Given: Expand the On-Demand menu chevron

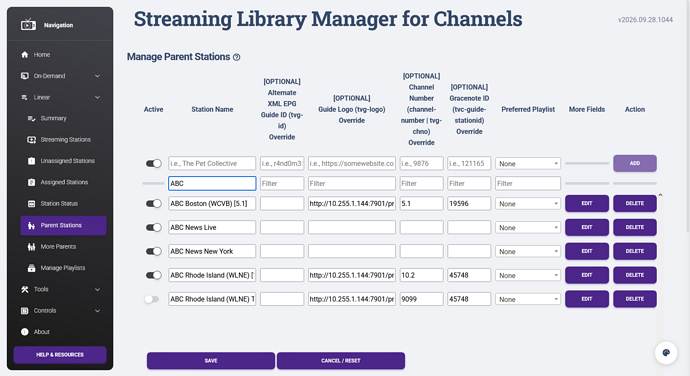Looking at the screenshot, I should coord(97,76).
